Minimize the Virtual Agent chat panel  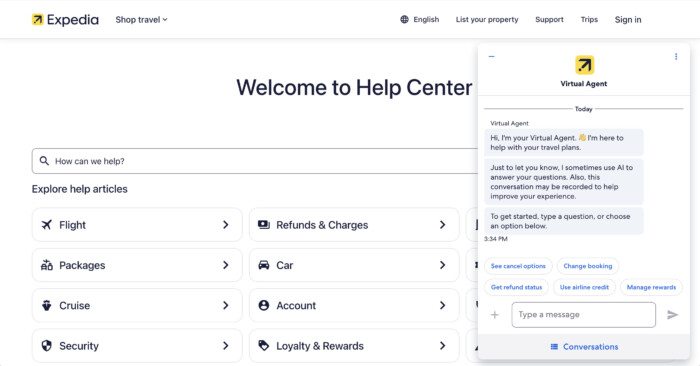[492, 57]
